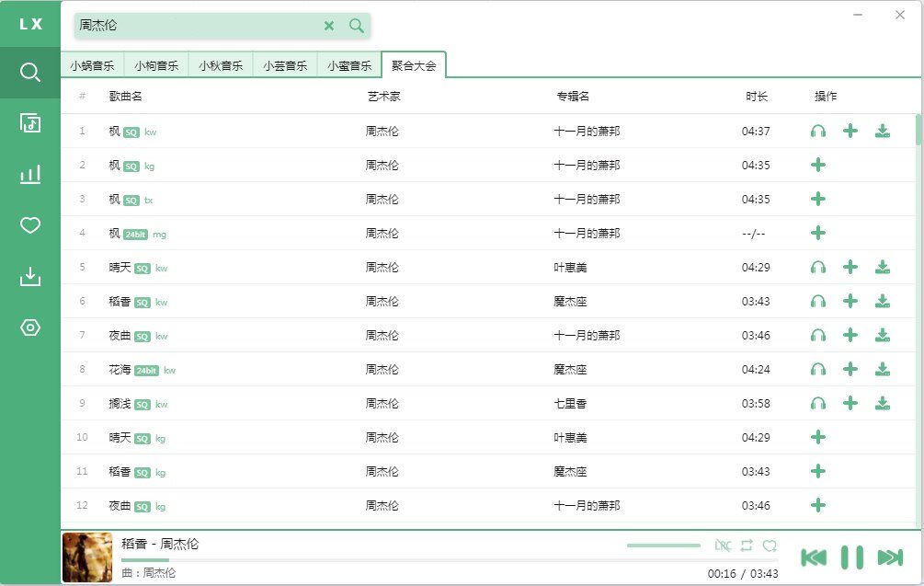Play song 5 晴天 with headphone icon
The image size is (924, 586).
(818, 268)
